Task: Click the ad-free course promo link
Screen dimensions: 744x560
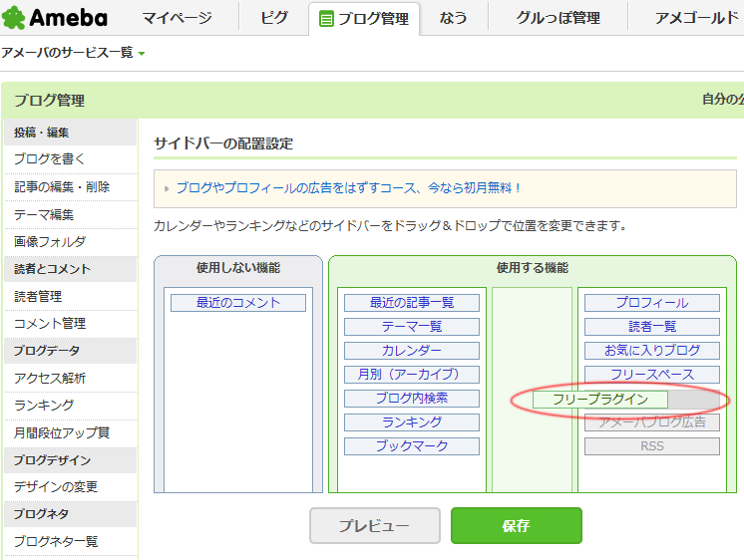Action: click(x=349, y=187)
